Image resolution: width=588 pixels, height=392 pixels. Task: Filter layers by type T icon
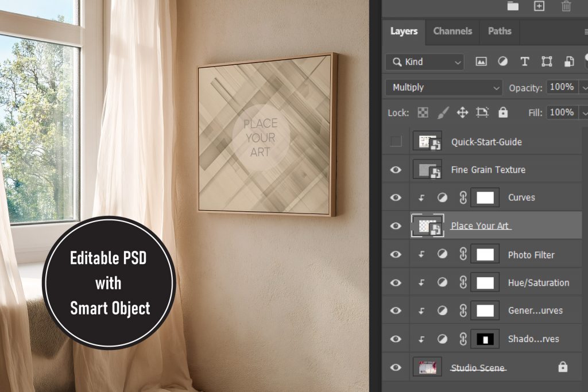click(525, 61)
